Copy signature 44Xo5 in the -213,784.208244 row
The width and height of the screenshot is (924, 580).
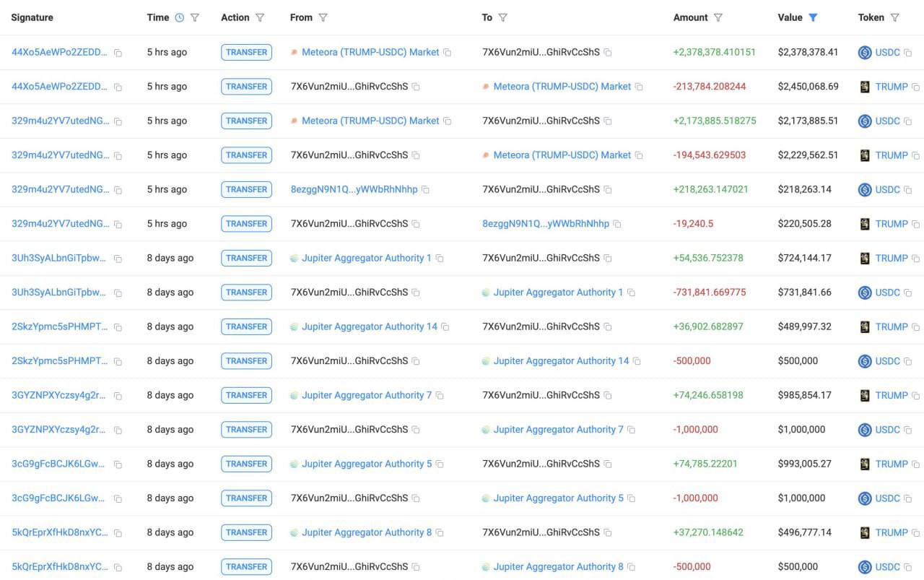coord(118,87)
